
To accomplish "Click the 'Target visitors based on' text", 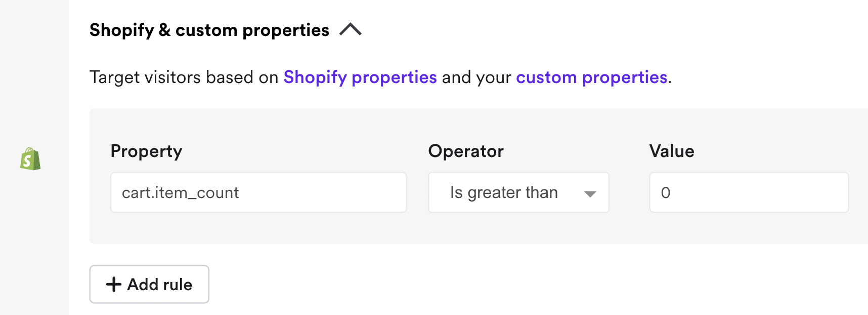I will (x=184, y=77).
